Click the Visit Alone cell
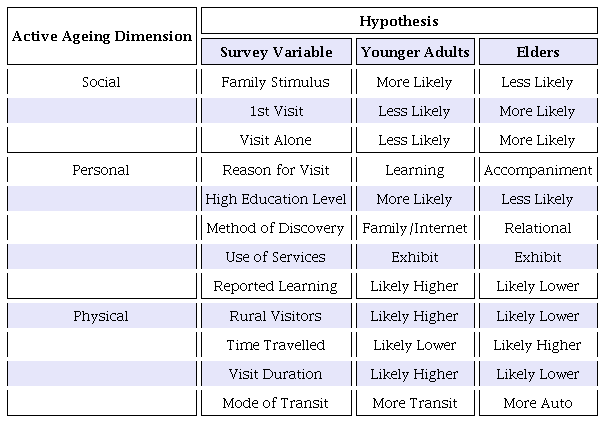605x423 pixels. 276,140
